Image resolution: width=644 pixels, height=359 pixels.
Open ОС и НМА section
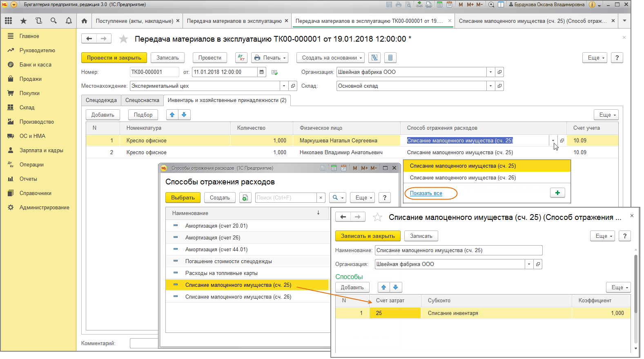[32, 136]
